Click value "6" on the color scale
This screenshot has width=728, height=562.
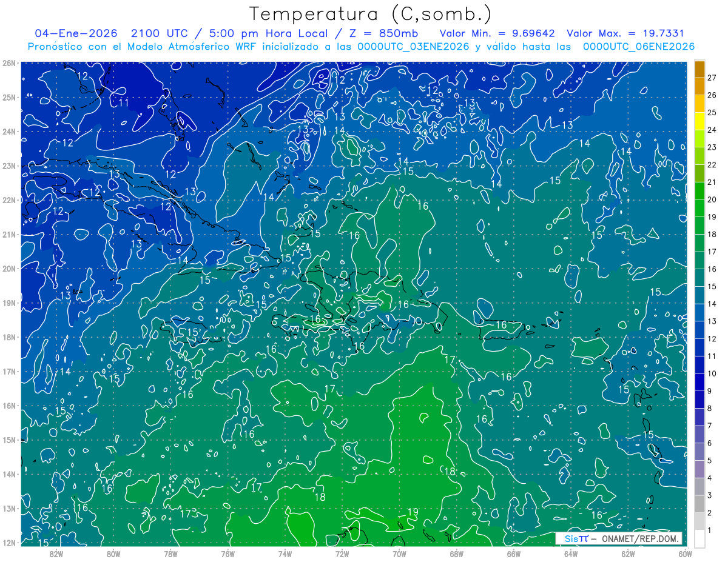coord(710,443)
